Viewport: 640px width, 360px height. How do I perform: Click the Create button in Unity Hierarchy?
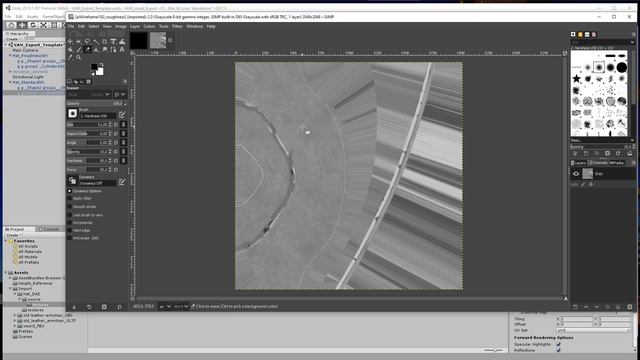(x=13, y=39)
